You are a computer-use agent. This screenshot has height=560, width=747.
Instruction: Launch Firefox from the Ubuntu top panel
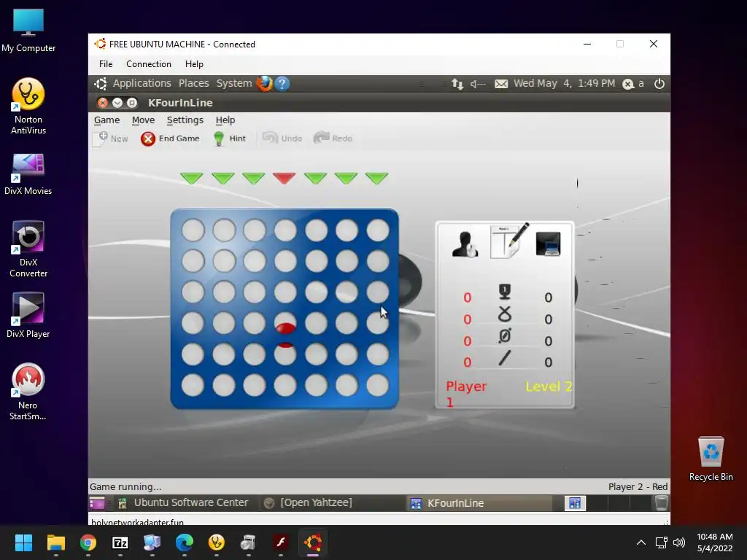click(264, 83)
